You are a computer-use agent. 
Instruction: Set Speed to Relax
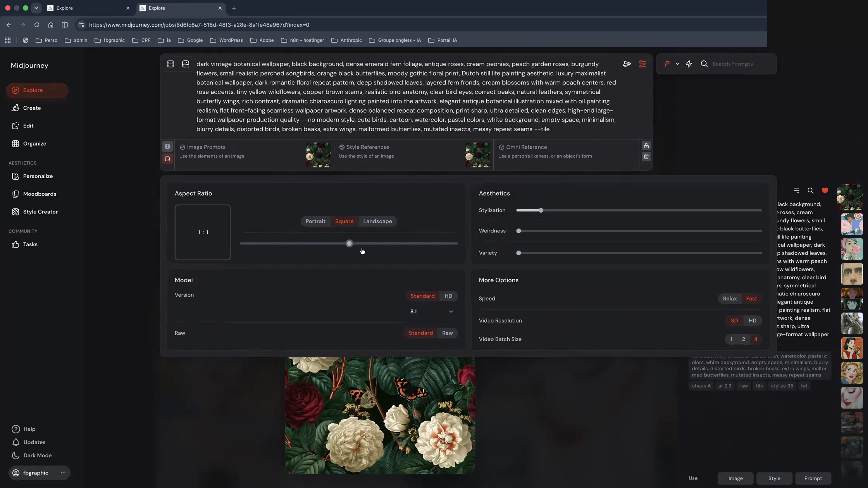tap(730, 299)
